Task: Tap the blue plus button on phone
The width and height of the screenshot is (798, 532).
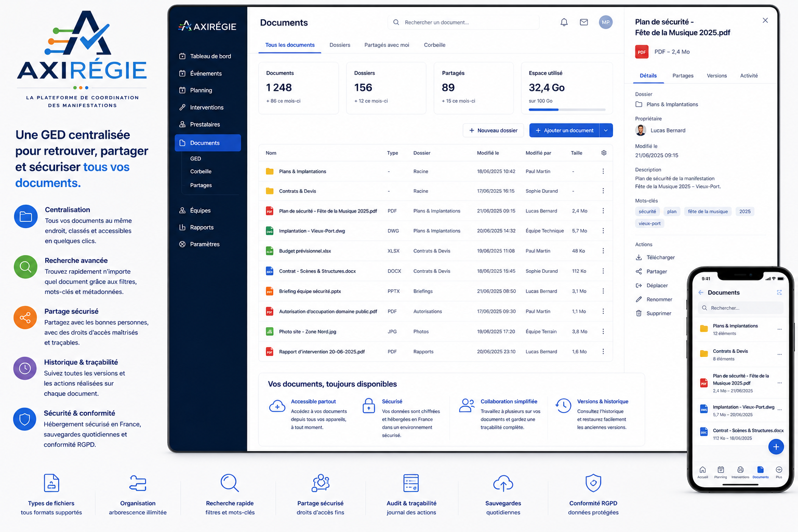Action: tap(776, 446)
